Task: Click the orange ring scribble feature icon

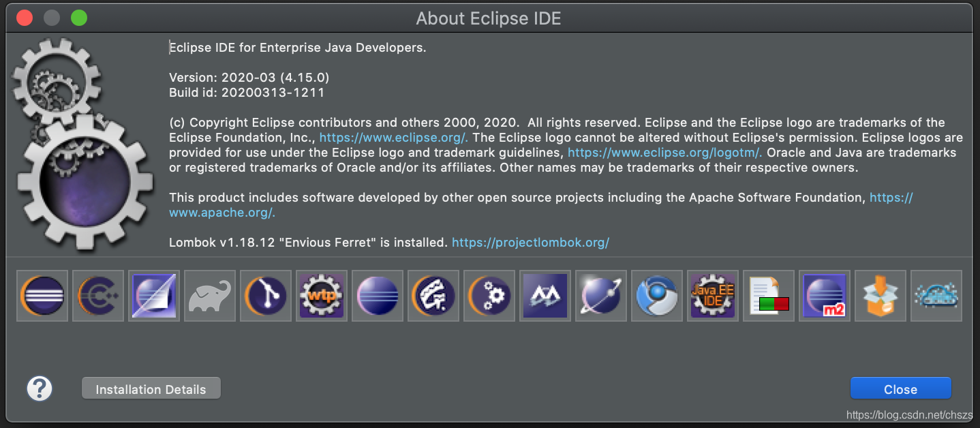Action: click(433, 296)
